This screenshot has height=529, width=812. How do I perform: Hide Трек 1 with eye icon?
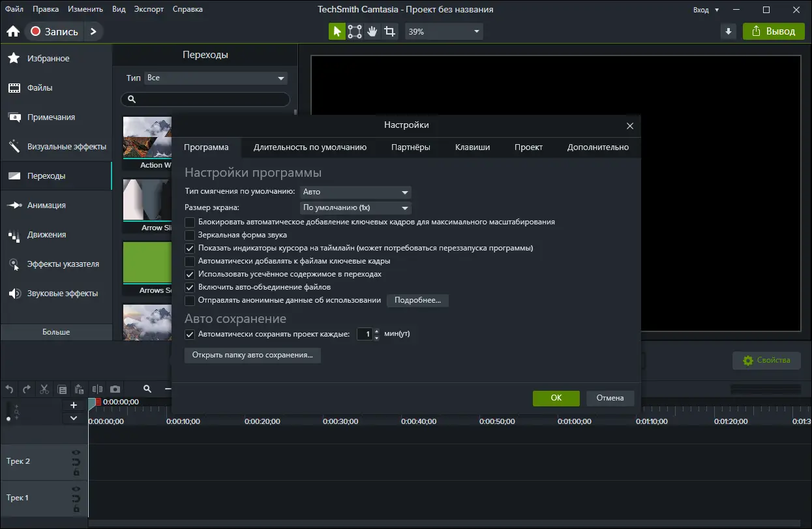(x=76, y=489)
